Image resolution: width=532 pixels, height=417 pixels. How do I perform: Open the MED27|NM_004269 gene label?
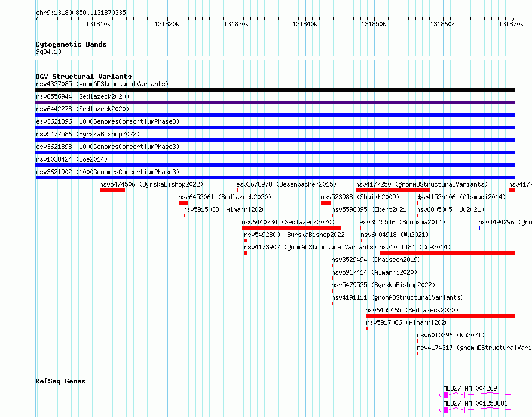click(x=470, y=388)
